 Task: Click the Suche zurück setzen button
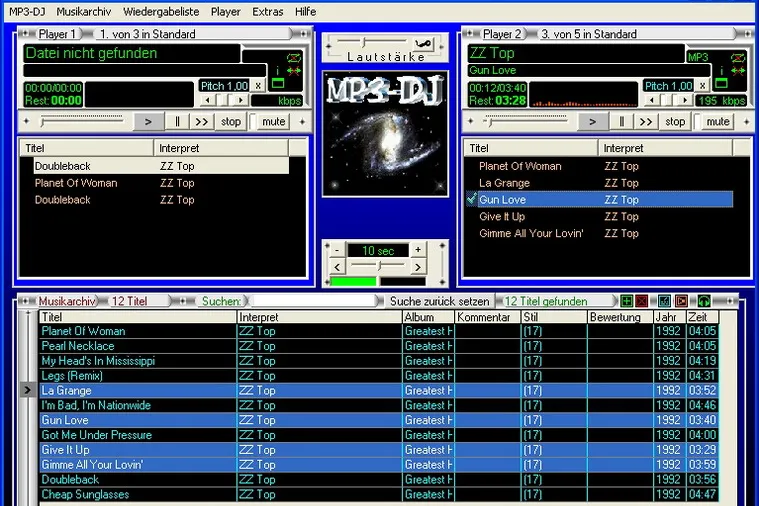click(x=440, y=301)
